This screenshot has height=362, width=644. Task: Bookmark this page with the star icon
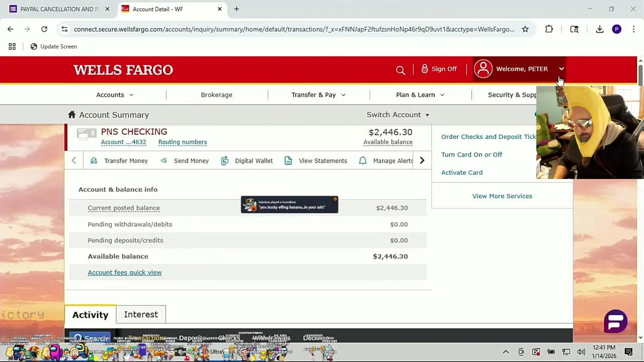[x=525, y=29]
